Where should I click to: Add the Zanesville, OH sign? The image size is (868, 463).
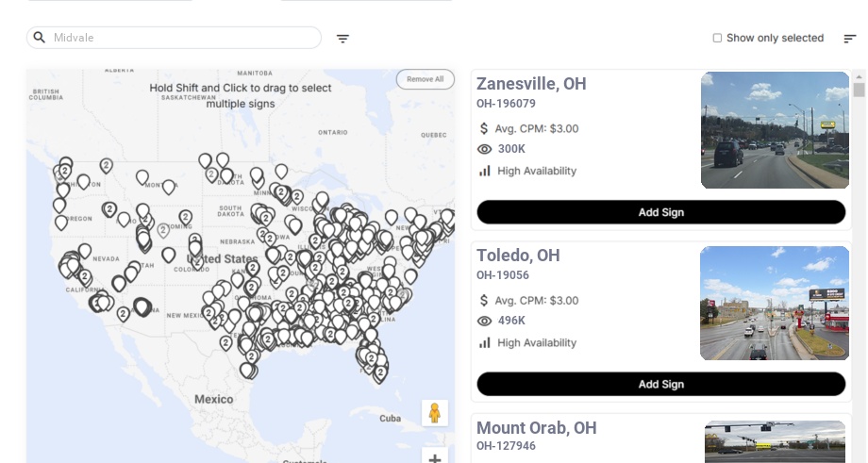pos(660,212)
